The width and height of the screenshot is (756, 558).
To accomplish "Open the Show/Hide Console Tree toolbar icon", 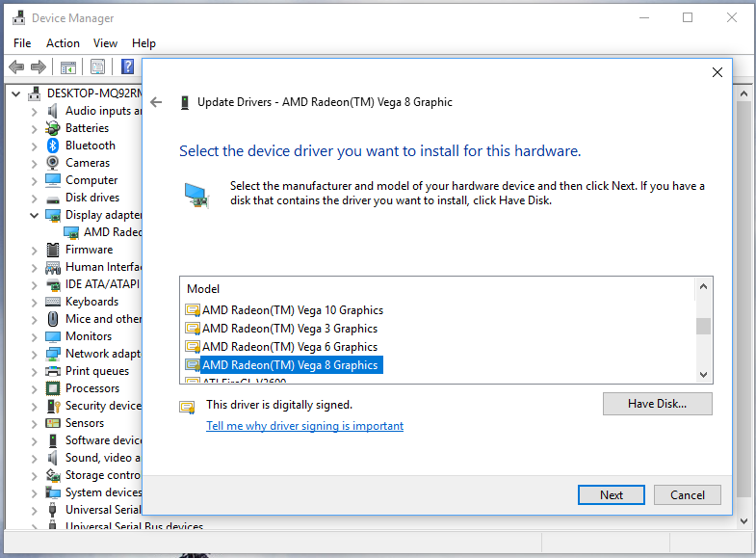I will (x=68, y=67).
